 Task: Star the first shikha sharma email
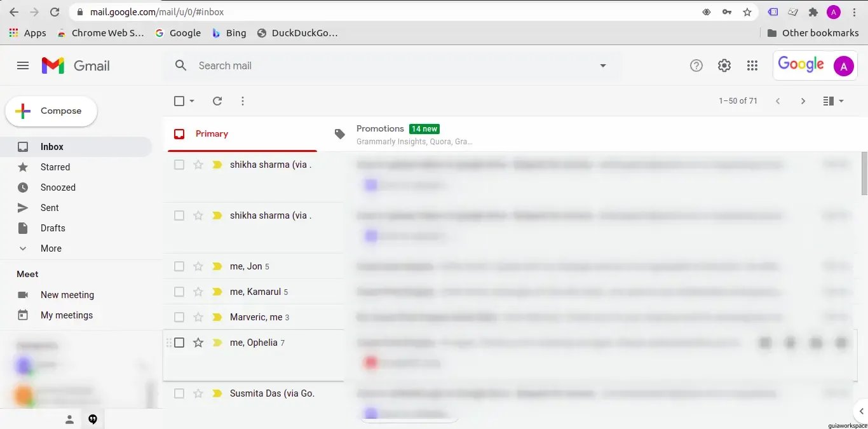(x=198, y=165)
